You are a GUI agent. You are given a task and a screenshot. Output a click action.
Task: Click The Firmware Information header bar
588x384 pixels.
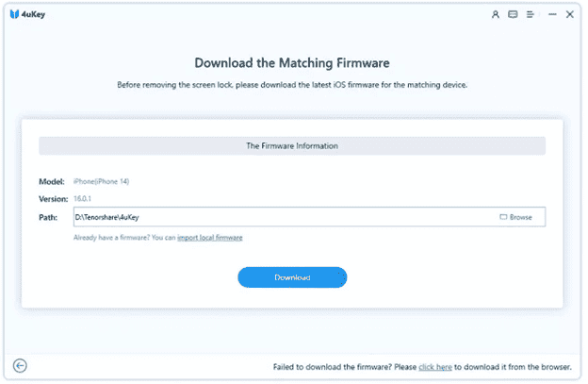(292, 146)
